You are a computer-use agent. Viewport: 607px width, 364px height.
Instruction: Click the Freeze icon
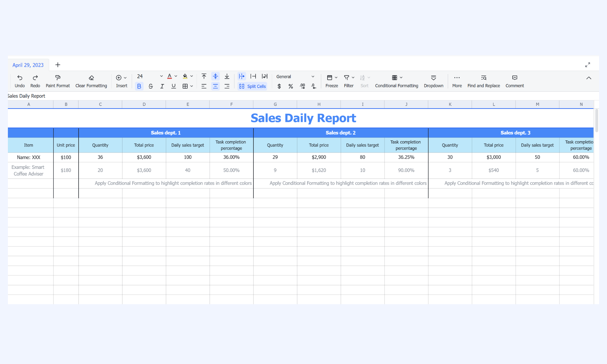click(x=330, y=78)
